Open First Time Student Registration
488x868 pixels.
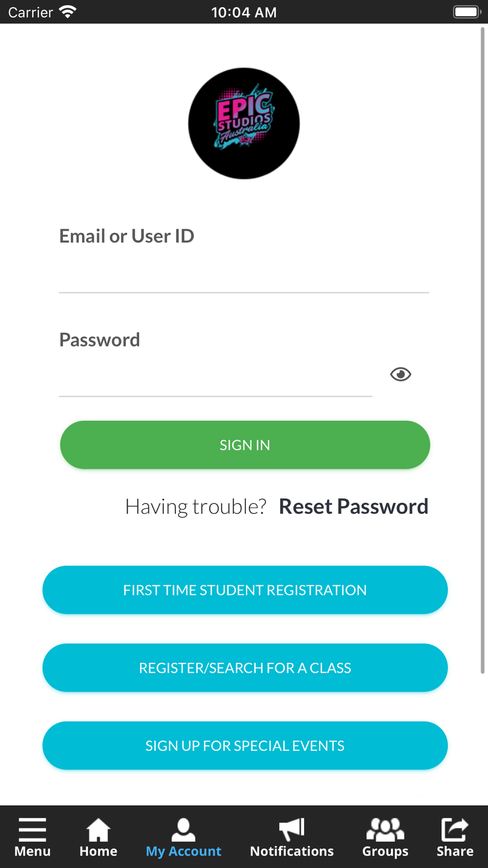point(245,590)
